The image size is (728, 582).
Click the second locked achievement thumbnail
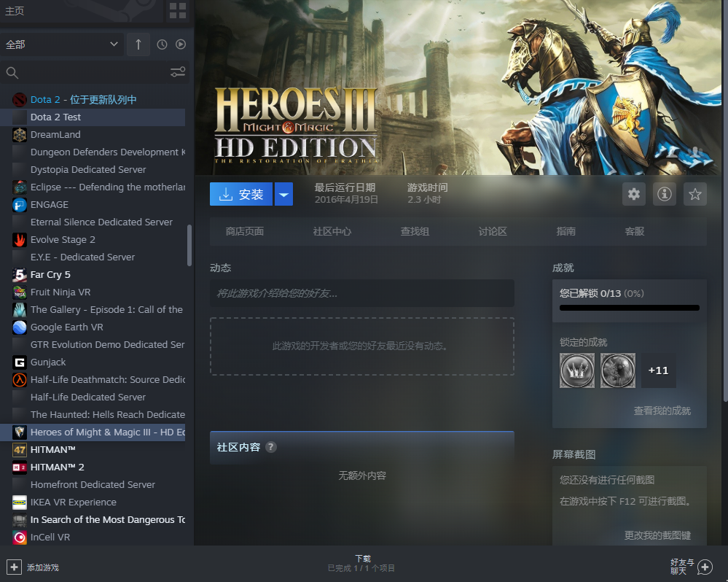point(617,370)
